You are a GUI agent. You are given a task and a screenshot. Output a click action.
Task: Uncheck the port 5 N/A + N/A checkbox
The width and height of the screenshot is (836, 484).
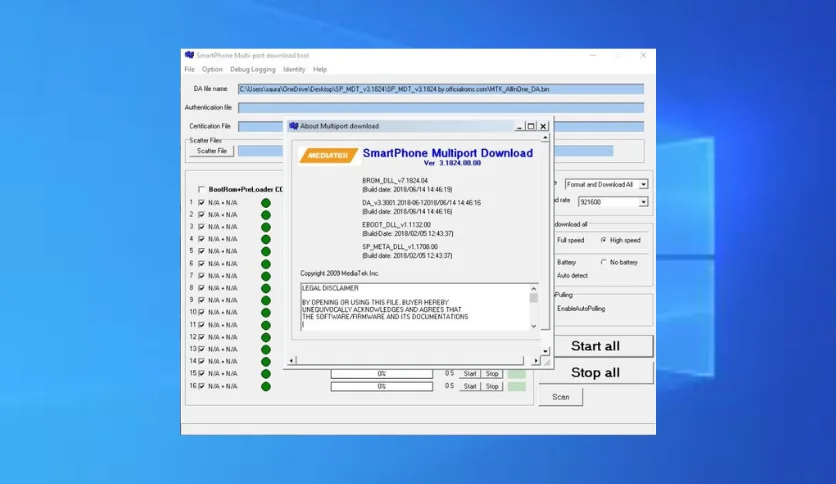click(201, 251)
